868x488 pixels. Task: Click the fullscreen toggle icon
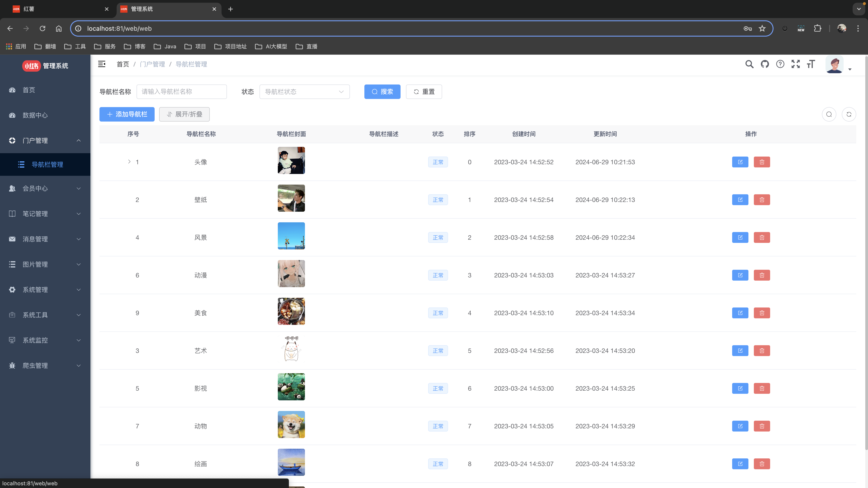pyautogui.click(x=796, y=64)
